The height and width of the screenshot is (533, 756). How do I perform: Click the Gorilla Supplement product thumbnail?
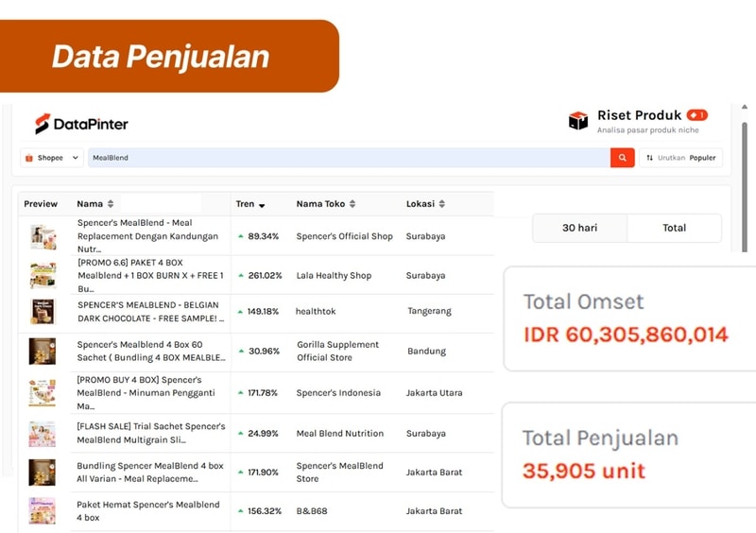pyautogui.click(x=43, y=351)
